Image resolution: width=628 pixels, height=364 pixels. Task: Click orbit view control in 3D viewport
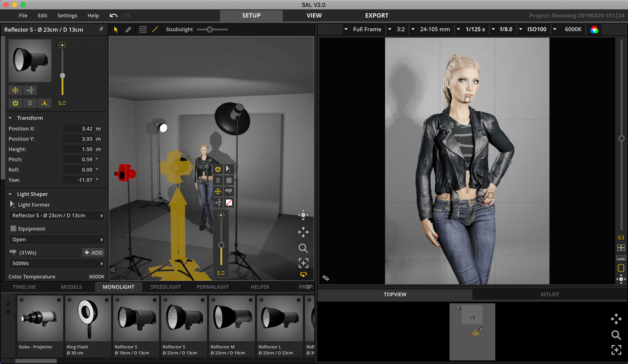(303, 215)
